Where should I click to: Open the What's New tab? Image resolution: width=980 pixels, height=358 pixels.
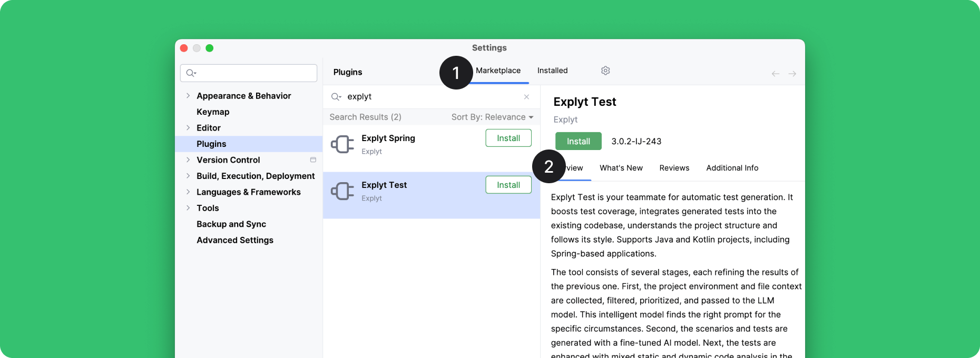621,168
